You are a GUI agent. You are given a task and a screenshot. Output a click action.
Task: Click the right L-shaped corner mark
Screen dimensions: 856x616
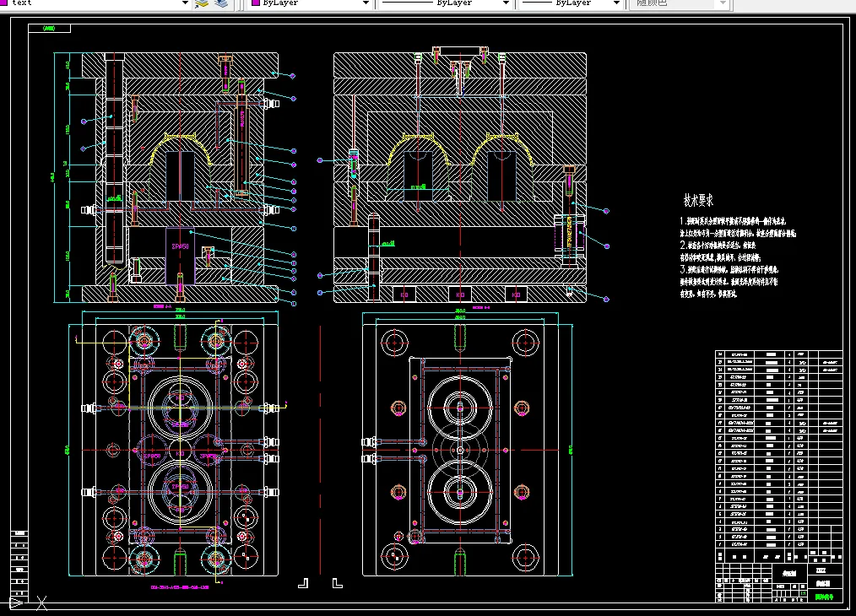pos(337,582)
